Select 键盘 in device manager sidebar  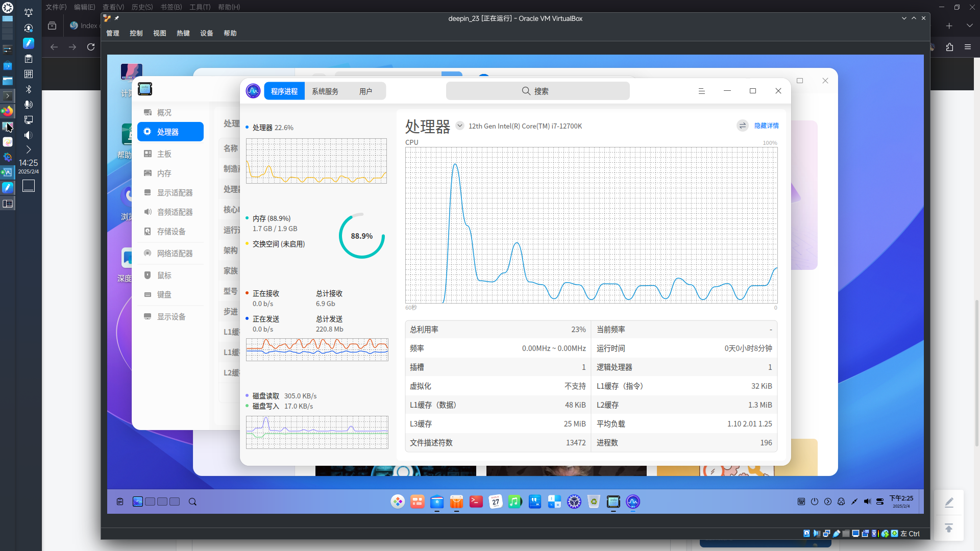[x=170, y=294]
